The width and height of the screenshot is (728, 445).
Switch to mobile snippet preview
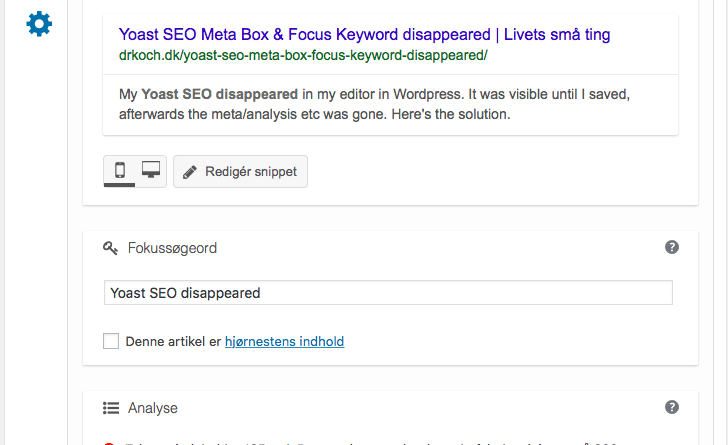point(120,170)
